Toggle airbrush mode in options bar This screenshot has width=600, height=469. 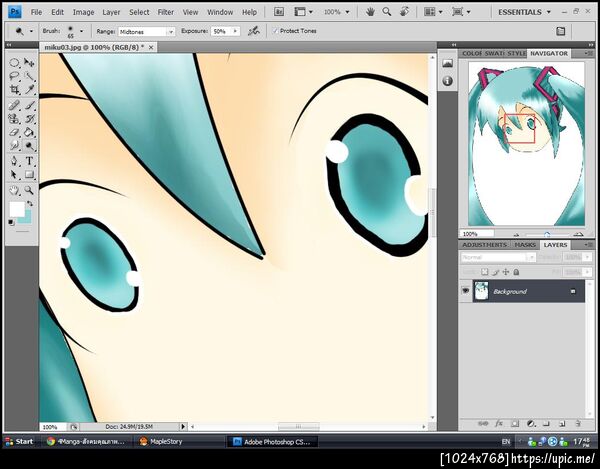coord(253,31)
